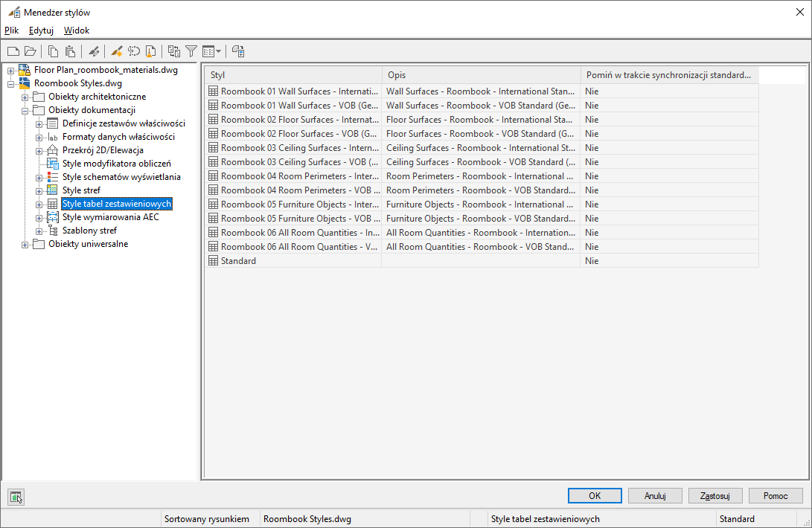Select Roombook 02 Floor Surfaces - Internat... row

(x=482, y=120)
